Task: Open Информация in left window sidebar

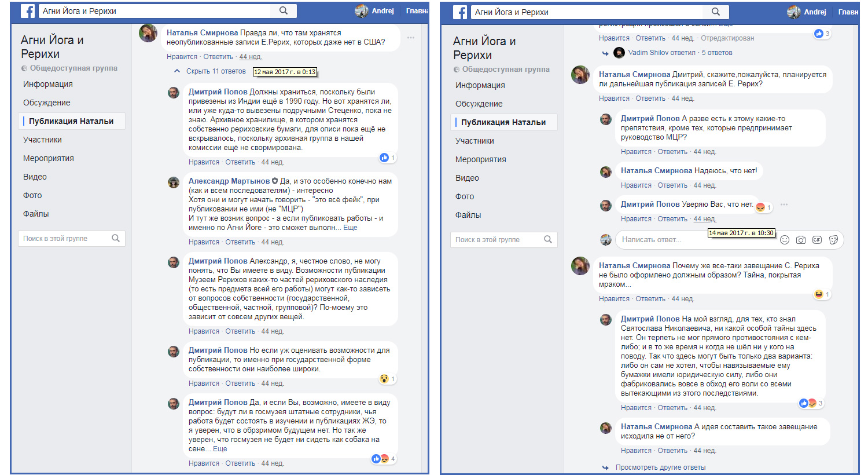Action: (48, 84)
